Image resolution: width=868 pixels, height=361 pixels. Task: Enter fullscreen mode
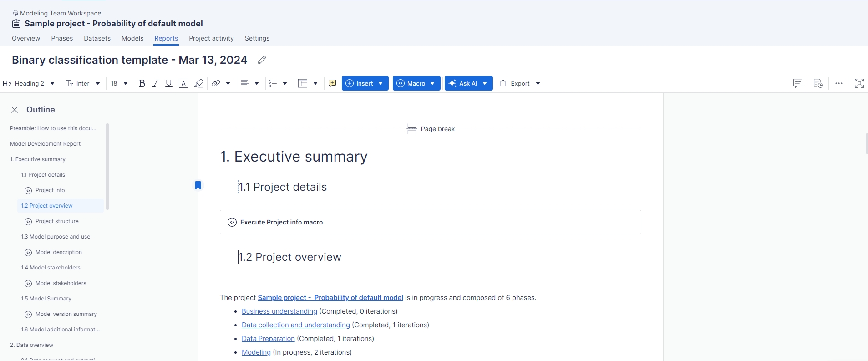pos(859,83)
